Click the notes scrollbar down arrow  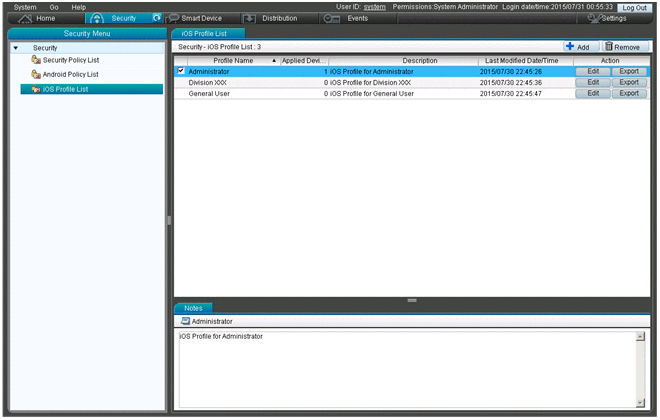click(640, 402)
